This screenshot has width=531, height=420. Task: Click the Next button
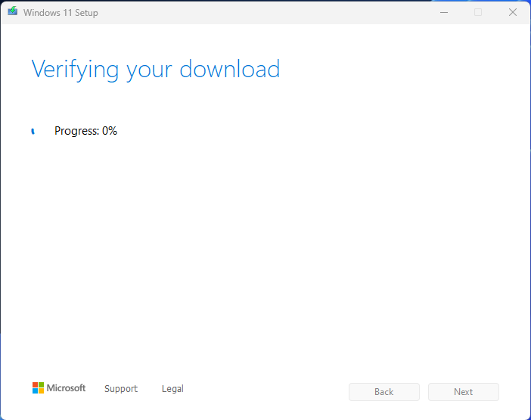click(x=463, y=392)
